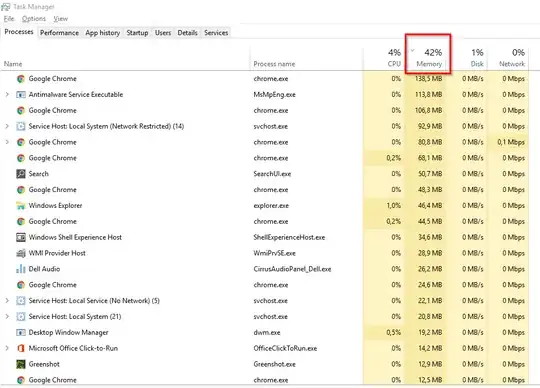Image resolution: width=540 pixels, height=388 pixels.
Task: Click the 1,0% CPU value
Action: coord(394,206)
